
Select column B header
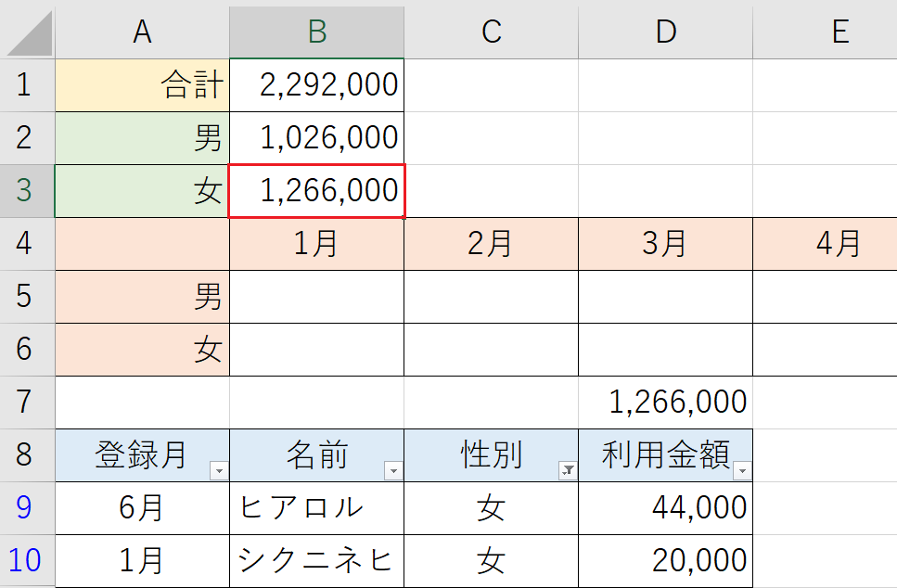point(317,32)
